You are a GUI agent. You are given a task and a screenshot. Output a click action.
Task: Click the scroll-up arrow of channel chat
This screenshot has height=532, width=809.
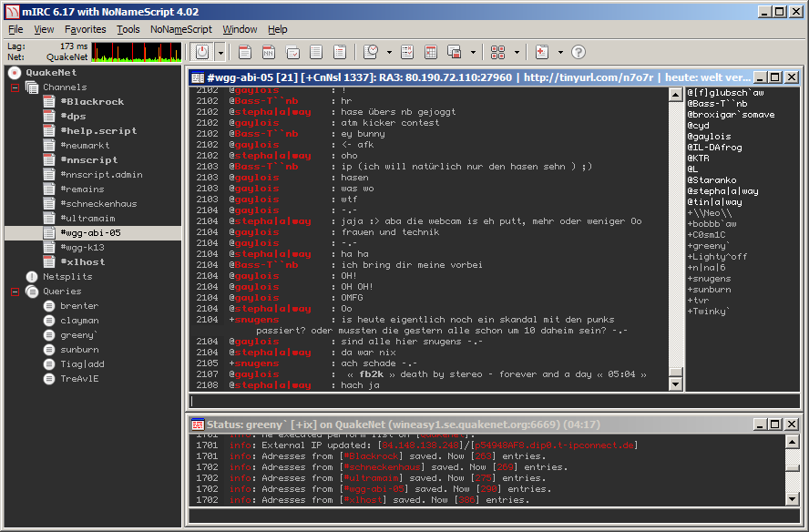pyautogui.click(x=675, y=93)
